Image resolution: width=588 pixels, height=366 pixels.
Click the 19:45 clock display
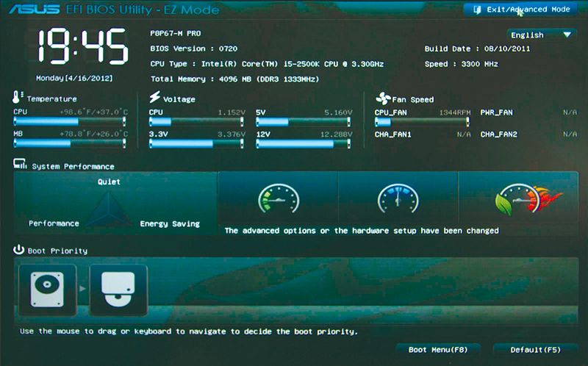pyautogui.click(x=82, y=46)
